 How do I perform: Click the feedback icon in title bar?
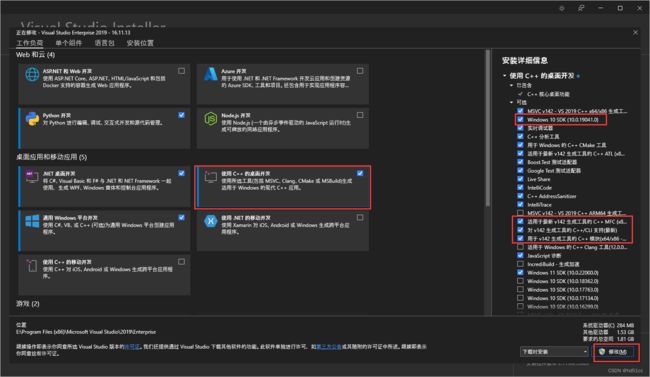coord(581,8)
